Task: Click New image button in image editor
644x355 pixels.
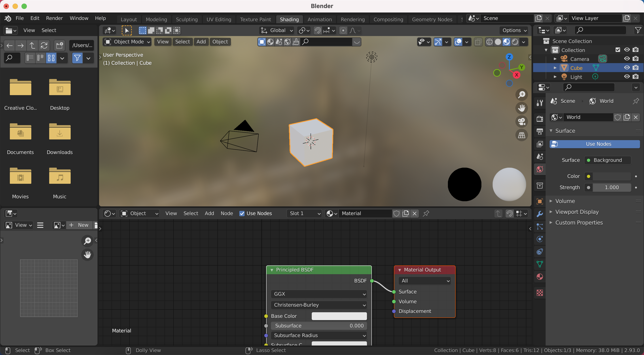Action: [x=79, y=225]
